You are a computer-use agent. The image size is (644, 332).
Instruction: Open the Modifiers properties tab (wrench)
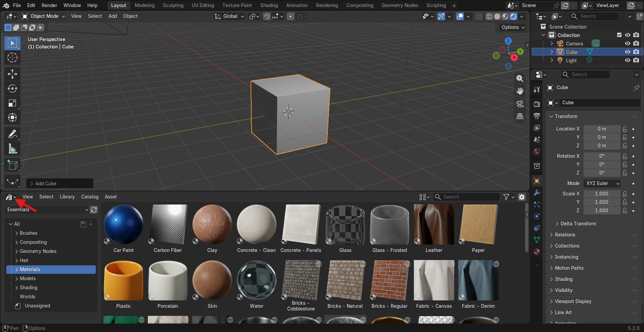(x=537, y=193)
